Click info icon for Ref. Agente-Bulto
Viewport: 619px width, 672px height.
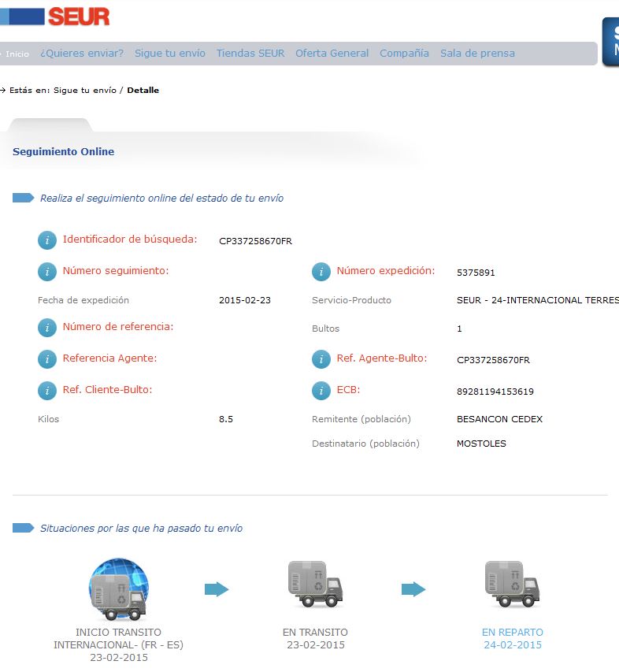[321, 359]
